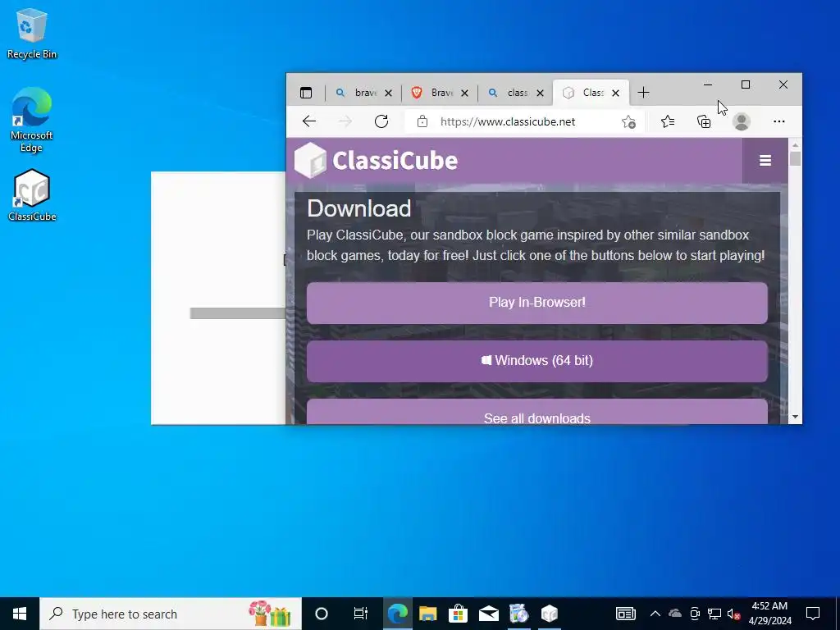Click the Edge icon on the taskbar
This screenshot has width=840, height=630.
pos(398,614)
